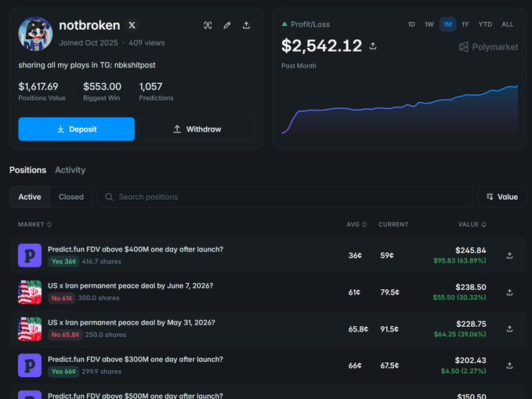Viewport: 532px width, 399px height.
Task: Click in the Search positions field
Action: tap(285, 197)
